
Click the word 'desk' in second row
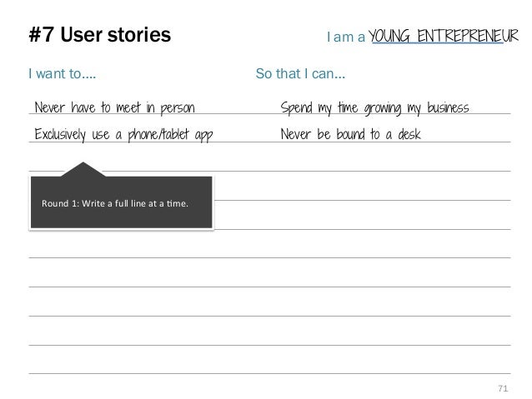tap(409, 134)
